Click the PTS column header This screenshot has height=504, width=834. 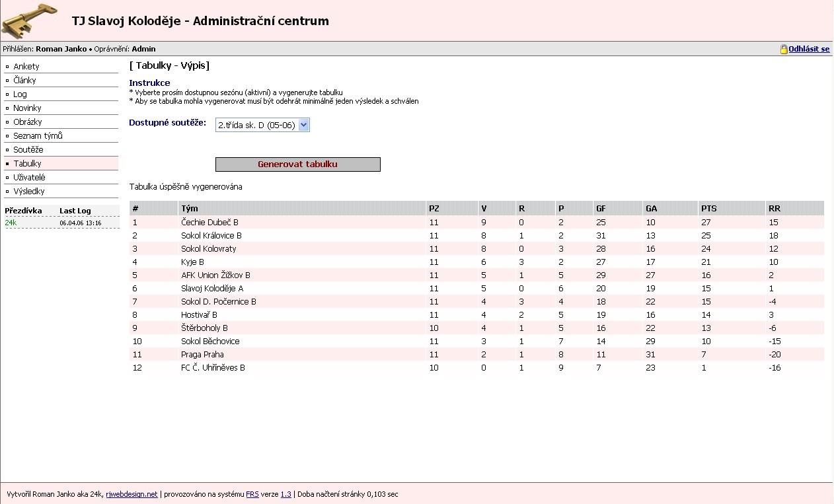pyautogui.click(x=708, y=209)
